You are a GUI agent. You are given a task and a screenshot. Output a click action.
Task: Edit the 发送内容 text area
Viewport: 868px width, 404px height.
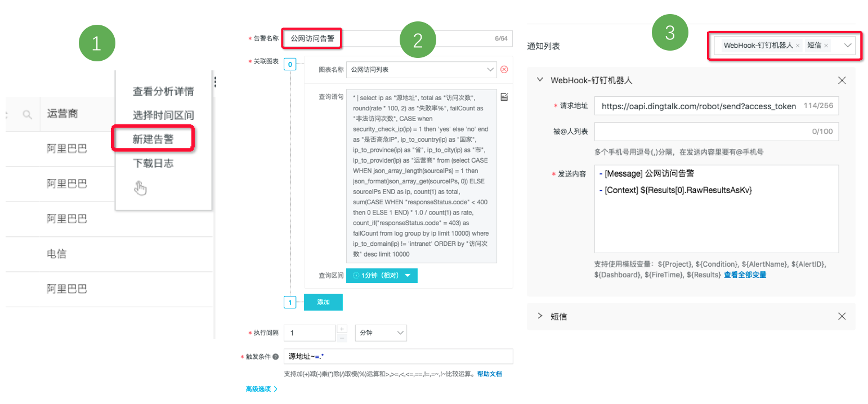pos(717,209)
